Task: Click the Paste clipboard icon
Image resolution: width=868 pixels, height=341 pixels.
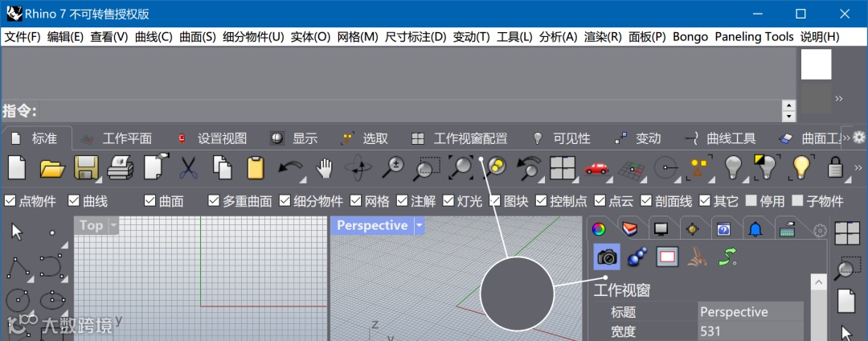Action: point(256,167)
